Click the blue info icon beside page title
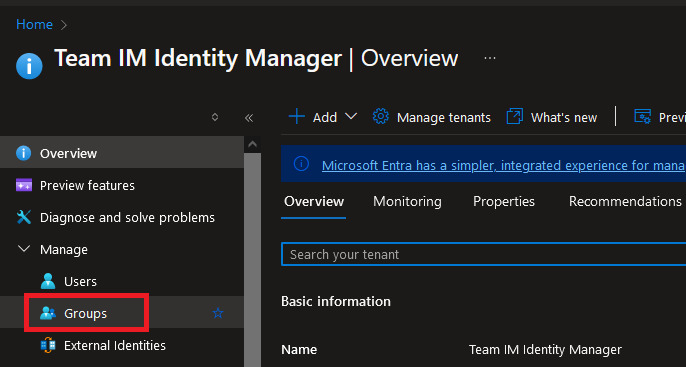 [29, 66]
